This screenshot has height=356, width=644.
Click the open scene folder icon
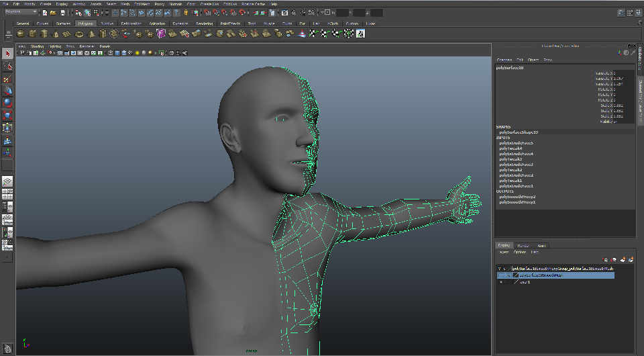tap(54, 13)
